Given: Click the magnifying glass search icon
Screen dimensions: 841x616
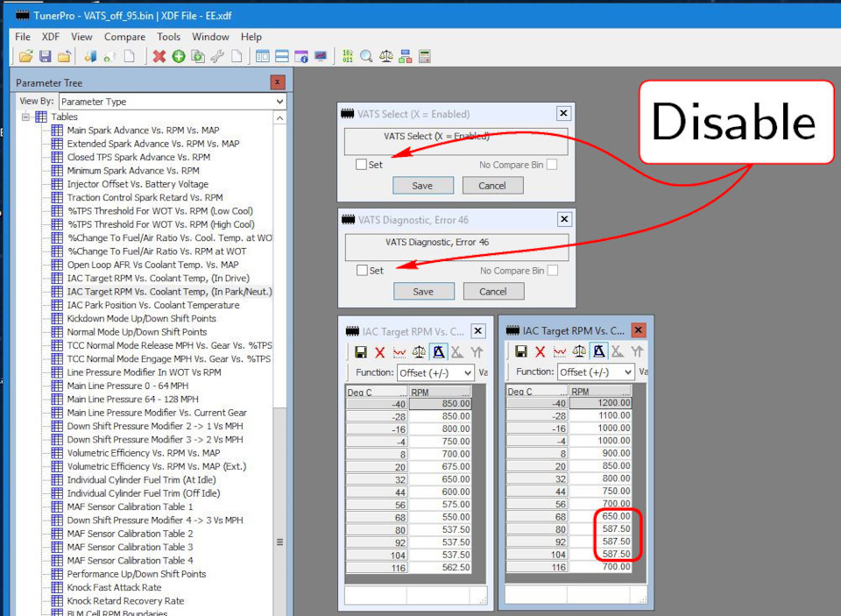Looking at the screenshot, I should tap(366, 56).
